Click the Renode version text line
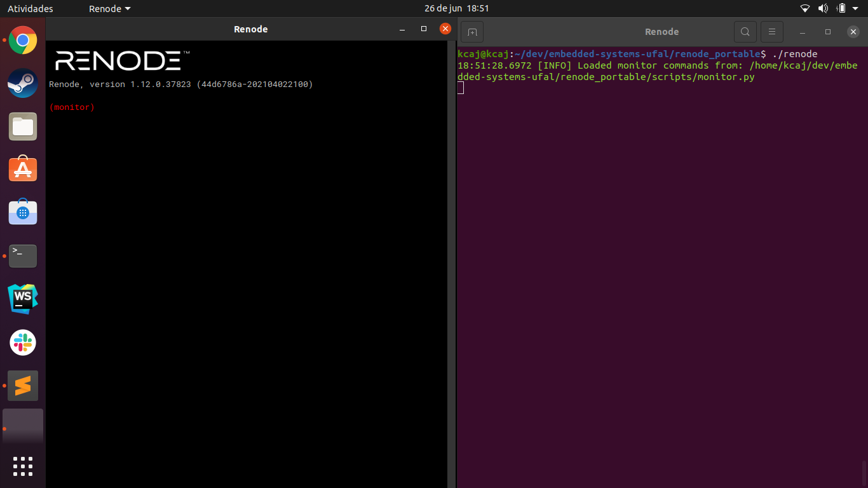Screen dimensions: 868x488 tap(181, 85)
